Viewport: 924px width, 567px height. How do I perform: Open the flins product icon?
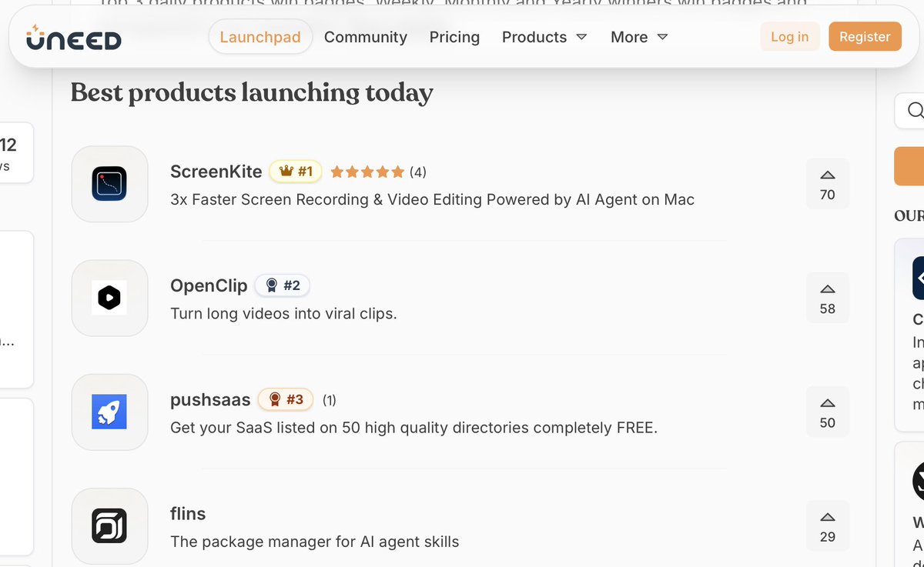[x=109, y=526]
